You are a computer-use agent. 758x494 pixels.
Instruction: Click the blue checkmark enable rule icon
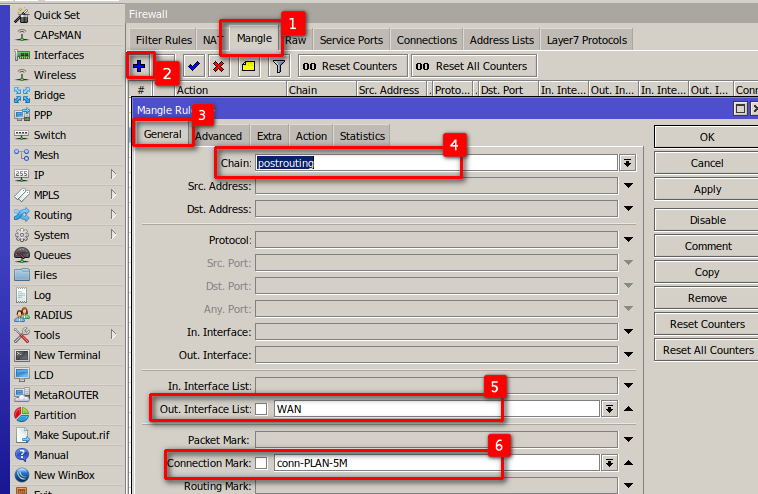[193, 66]
